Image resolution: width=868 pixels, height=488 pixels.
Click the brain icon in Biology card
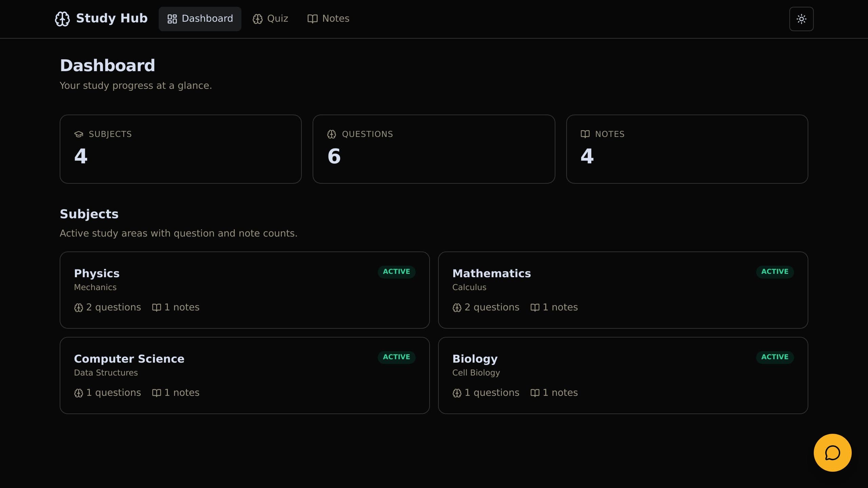coord(457,393)
